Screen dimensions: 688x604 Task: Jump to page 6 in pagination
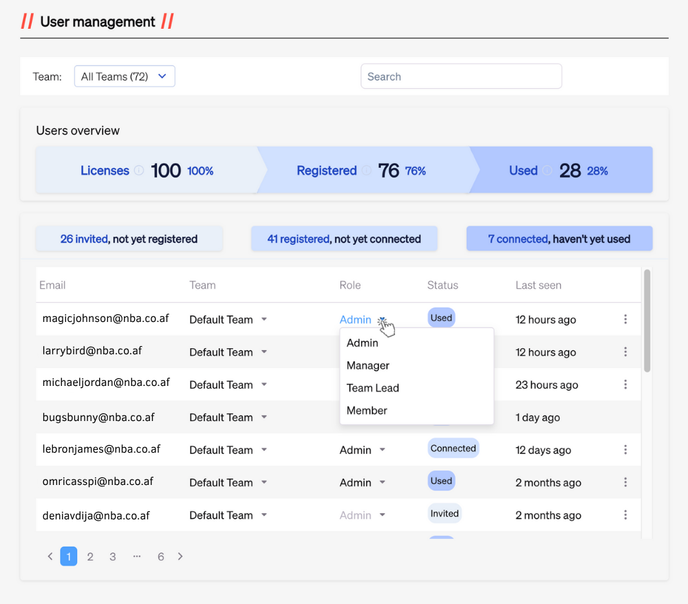coord(160,557)
